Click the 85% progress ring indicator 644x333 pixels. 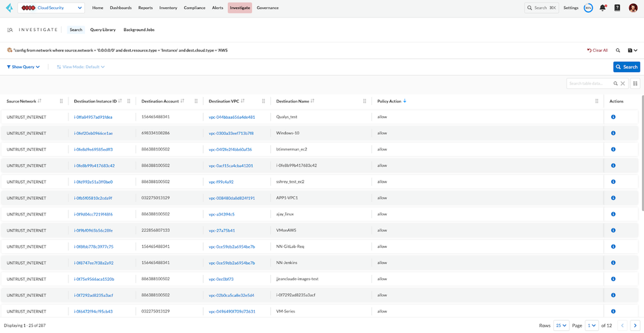click(x=588, y=8)
